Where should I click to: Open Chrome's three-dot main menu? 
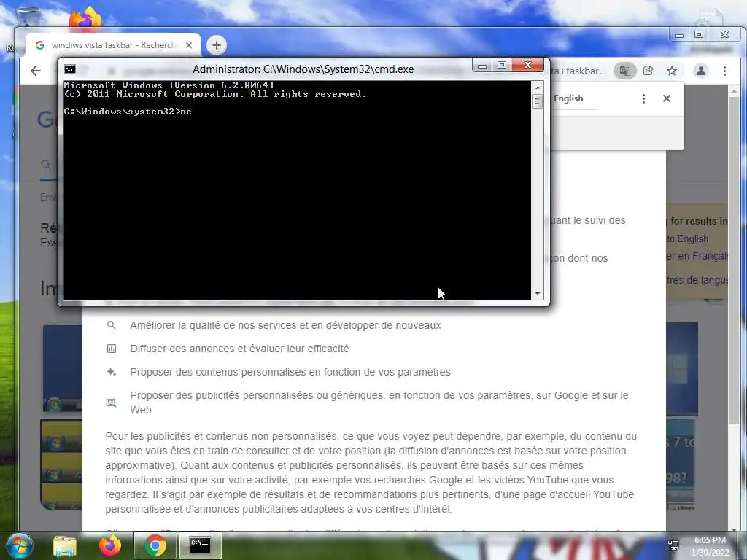pos(724,71)
